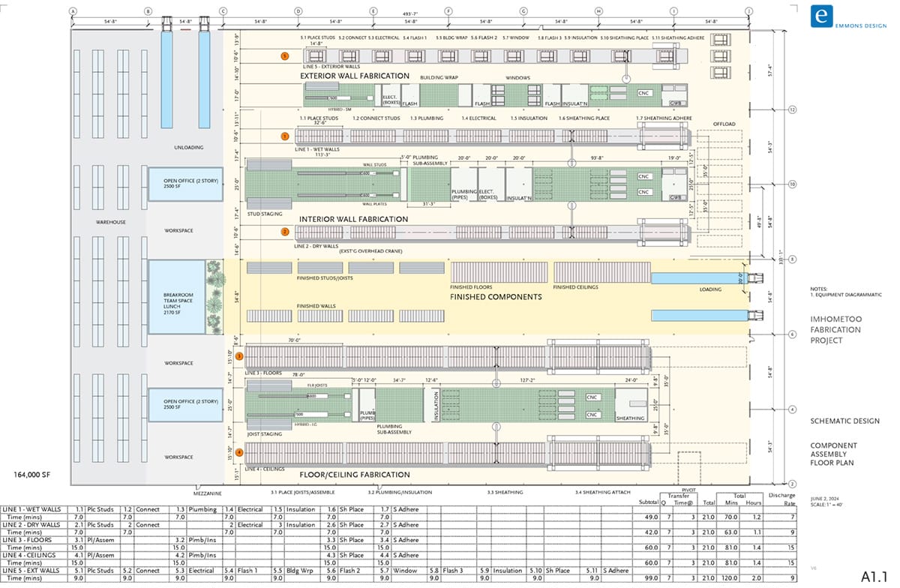Click column grid bubble A
Screen dimensions: 900x588
click(x=73, y=11)
